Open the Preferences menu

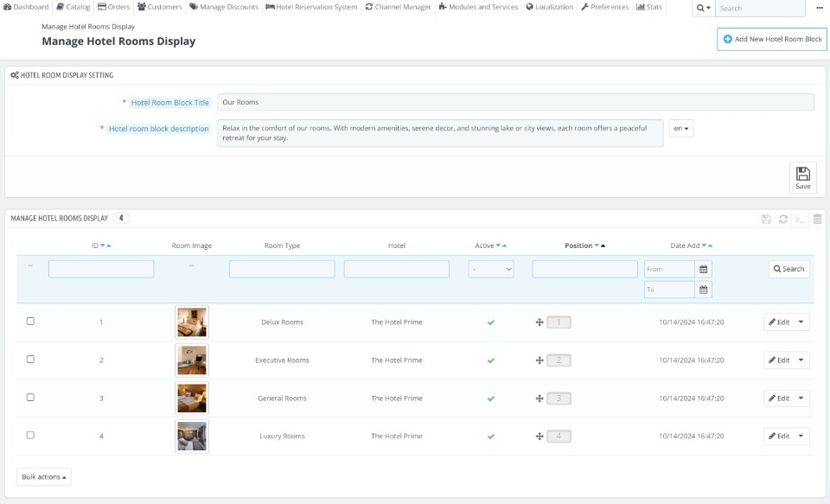tap(605, 7)
